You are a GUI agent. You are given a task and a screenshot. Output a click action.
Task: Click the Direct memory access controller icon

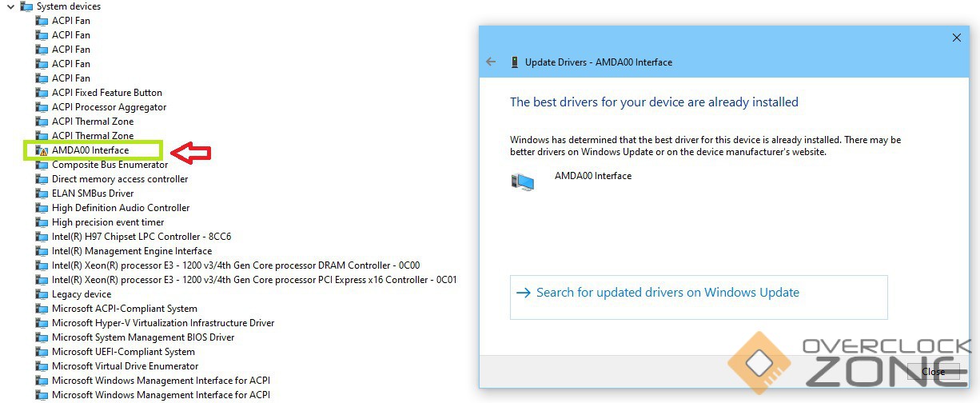point(42,179)
